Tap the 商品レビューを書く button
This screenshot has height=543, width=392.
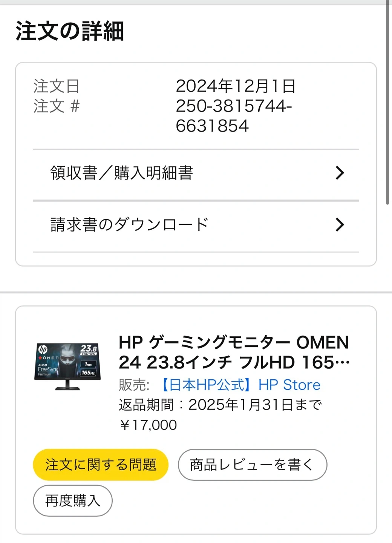tap(252, 465)
